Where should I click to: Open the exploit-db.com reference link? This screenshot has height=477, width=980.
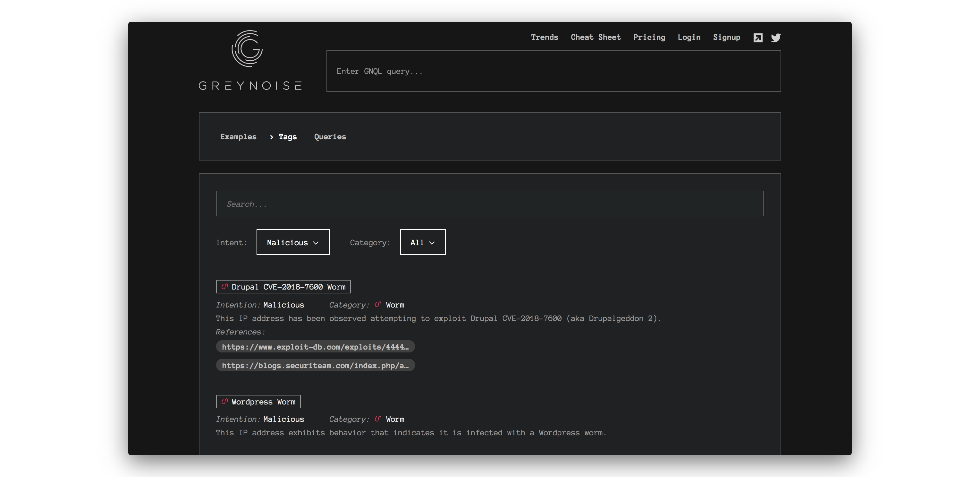315,347
